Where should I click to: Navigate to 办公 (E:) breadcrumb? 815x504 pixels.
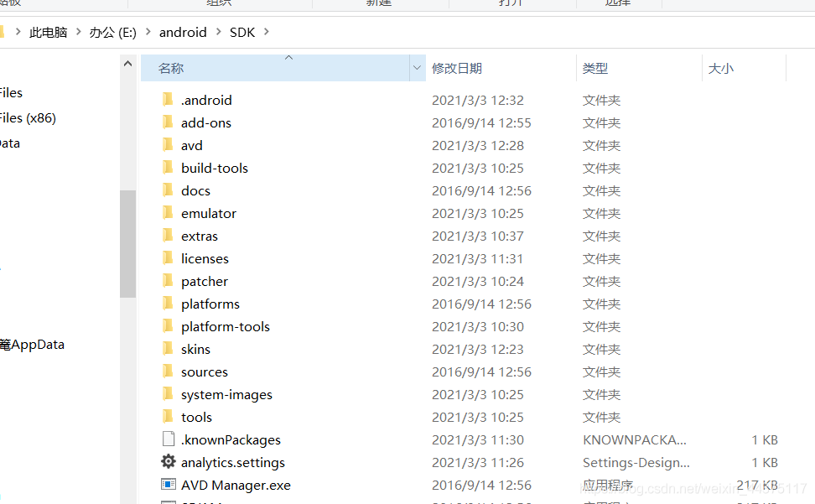click(113, 32)
